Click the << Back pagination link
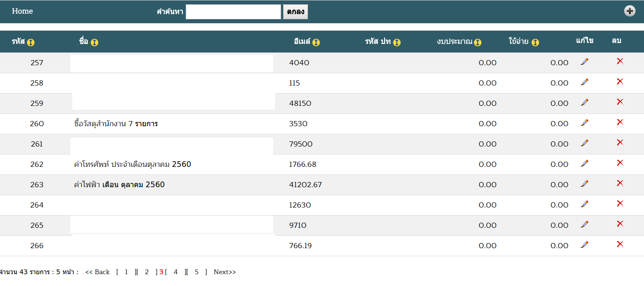Image resolution: width=644 pixels, height=286 pixels. coord(97,272)
